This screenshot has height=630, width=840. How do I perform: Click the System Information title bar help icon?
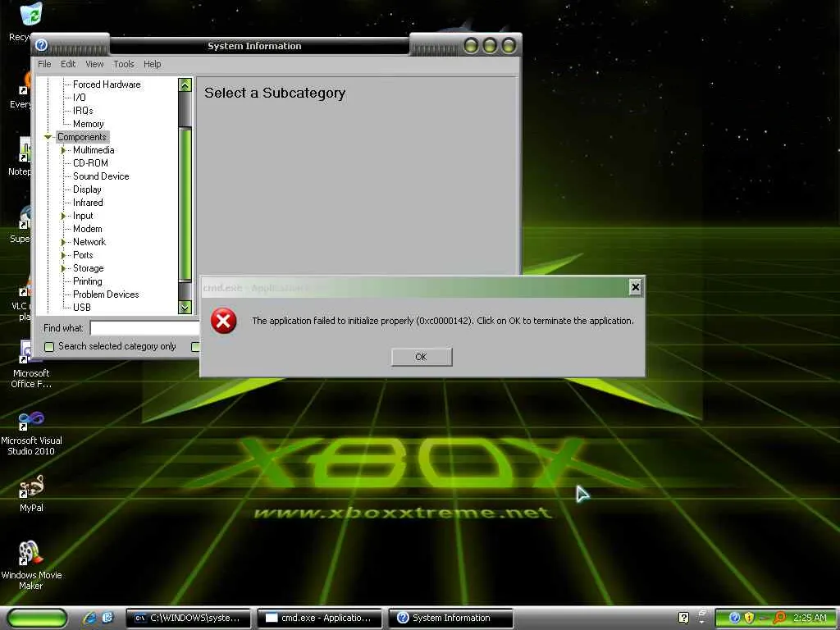pyautogui.click(x=41, y=45)
